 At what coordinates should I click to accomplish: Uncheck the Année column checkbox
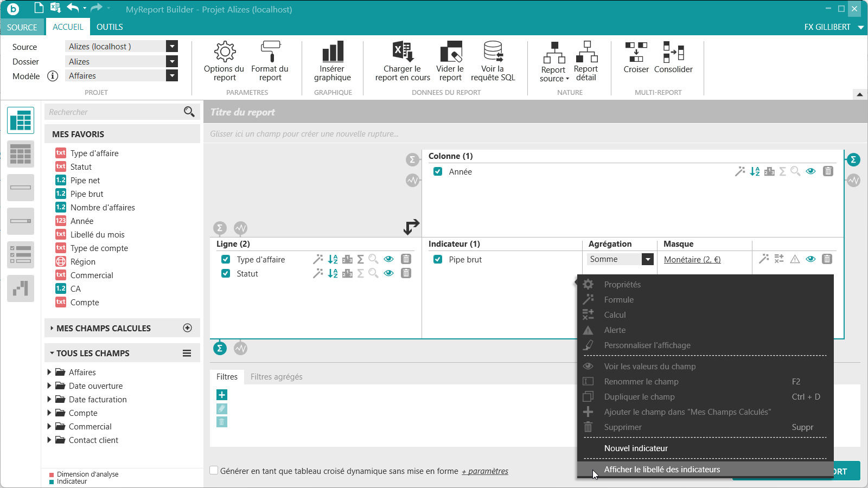coord(438,171)
